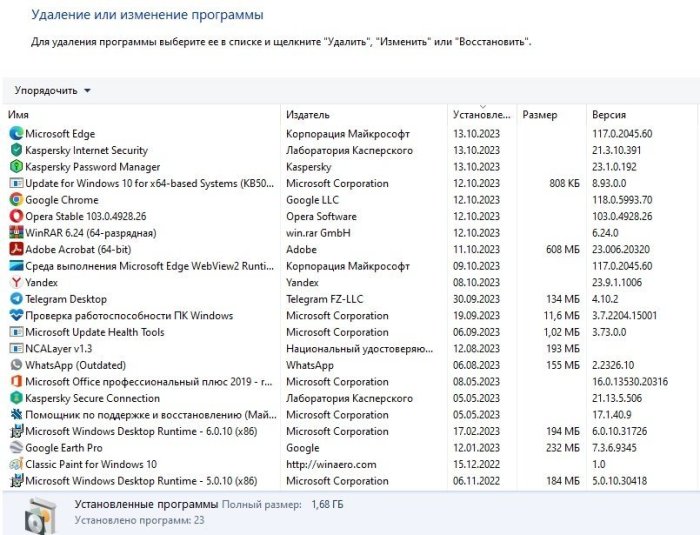
Task: Open the Упорядочить dropdown menu
Action: pyautogui.click(x=52, y=91)
